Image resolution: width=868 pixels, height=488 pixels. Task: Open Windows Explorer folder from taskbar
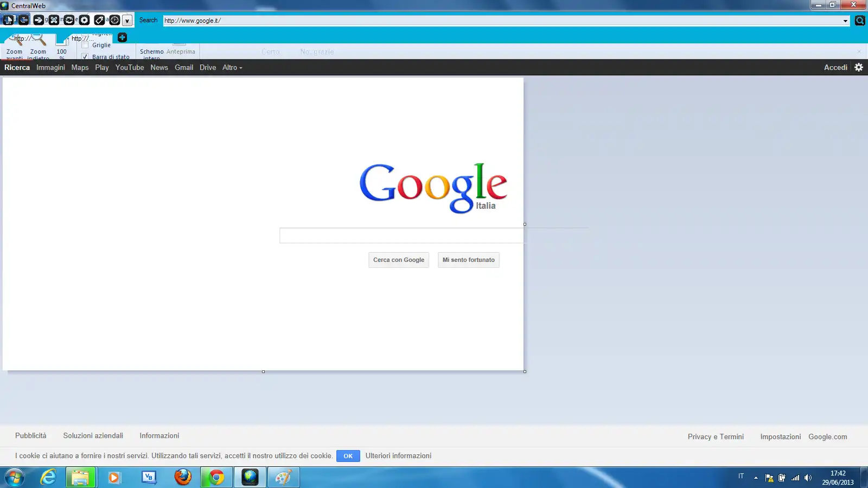coord(81,478)
